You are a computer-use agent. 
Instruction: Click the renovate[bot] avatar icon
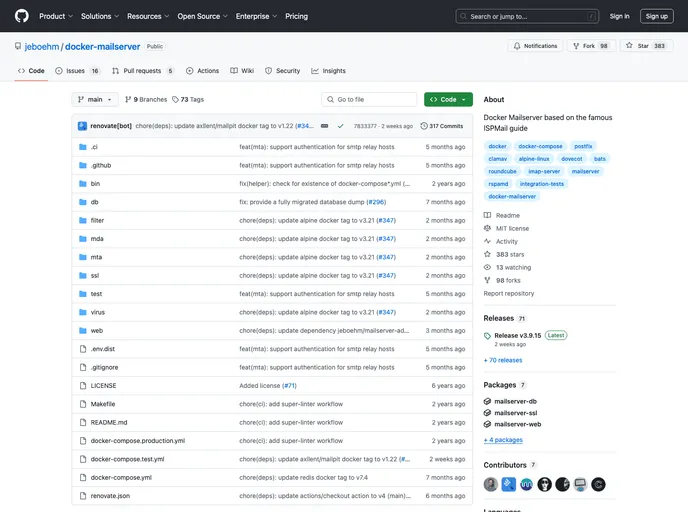click(82, 126)
